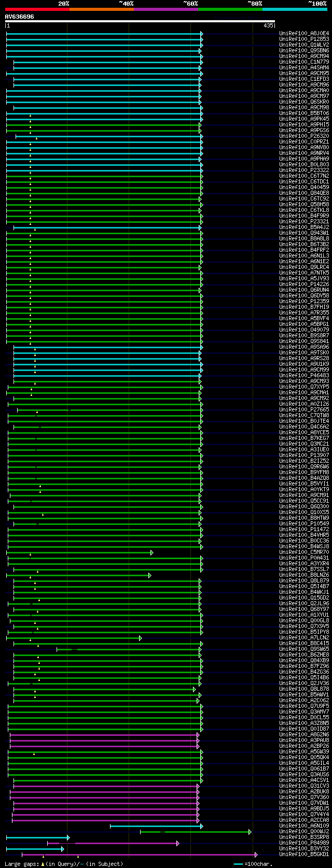The height and width of the screenshot is (868, 332).
Task: Select the UniRef100_Q84QE8 label
Action: click(x=304, y=193)
